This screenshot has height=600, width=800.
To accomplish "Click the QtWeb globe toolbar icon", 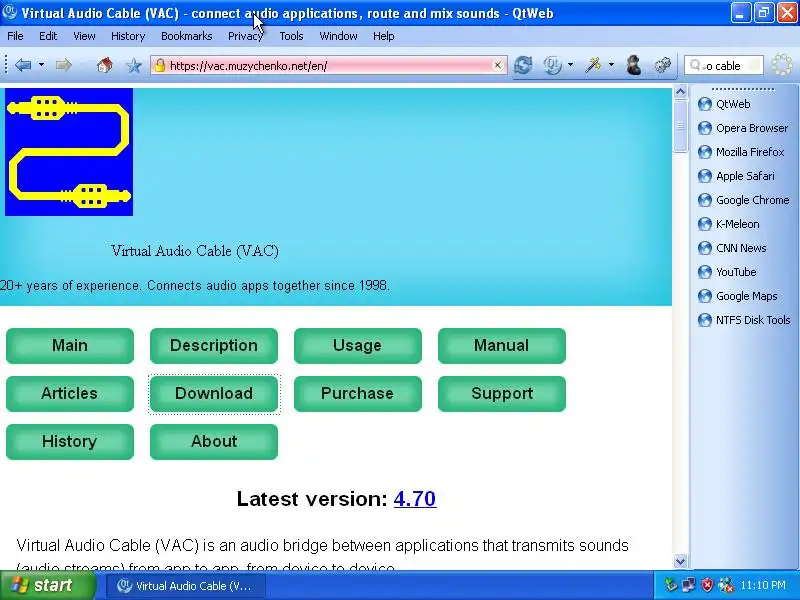I will [552, 65].
